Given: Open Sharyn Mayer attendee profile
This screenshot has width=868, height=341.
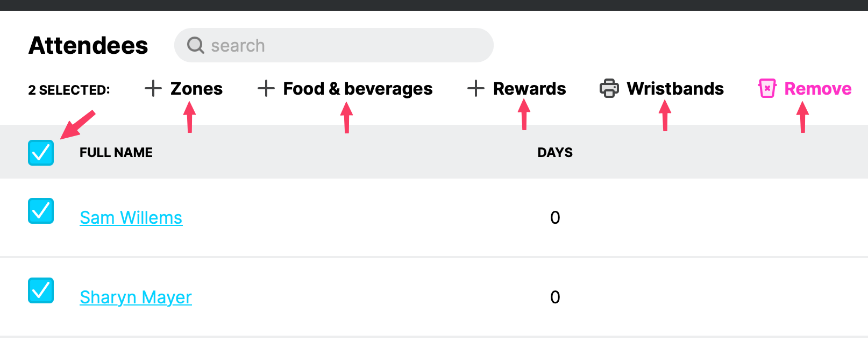Looking at the screenshot, I should (x=136, y=297).
